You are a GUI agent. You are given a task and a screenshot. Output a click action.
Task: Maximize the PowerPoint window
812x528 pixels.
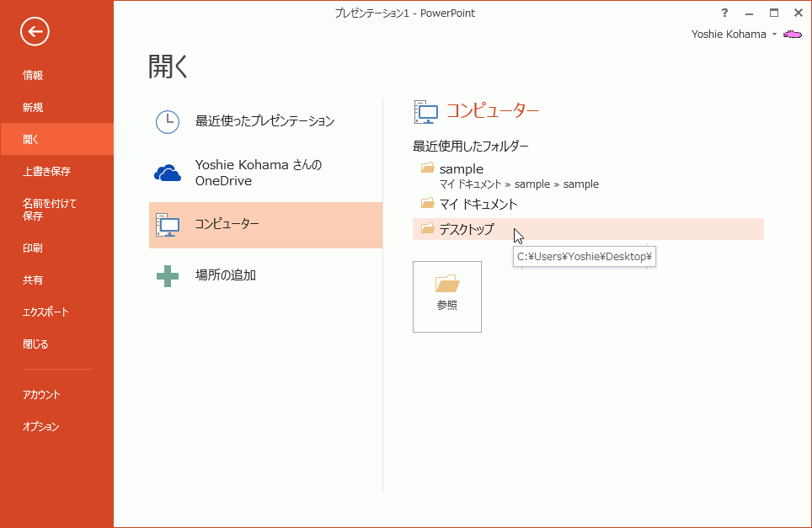(774, 13)
